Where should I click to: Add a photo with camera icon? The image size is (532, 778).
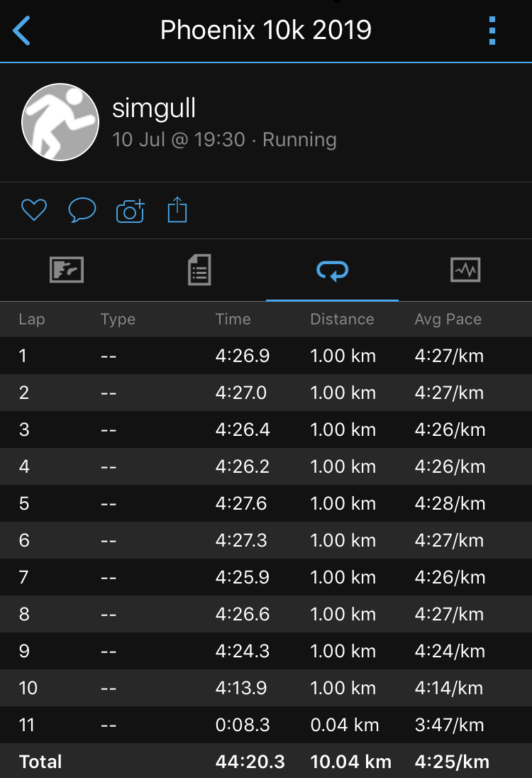click(x=131, y=211)
